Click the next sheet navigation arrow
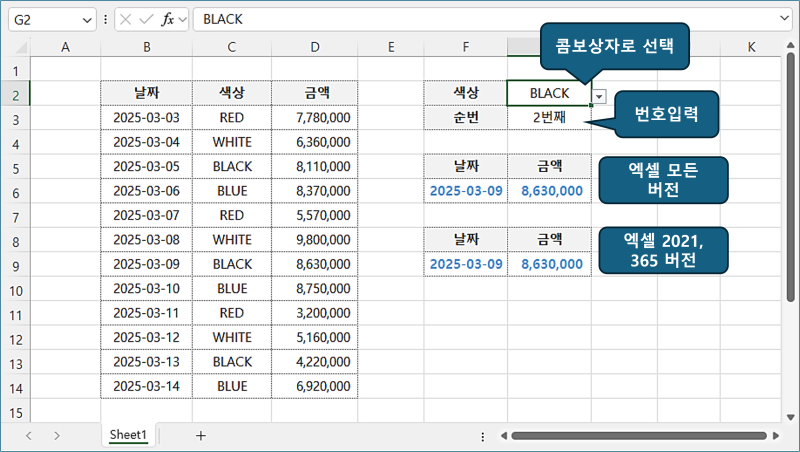Viewport: 800px width, 452px height. click(57, 435)
